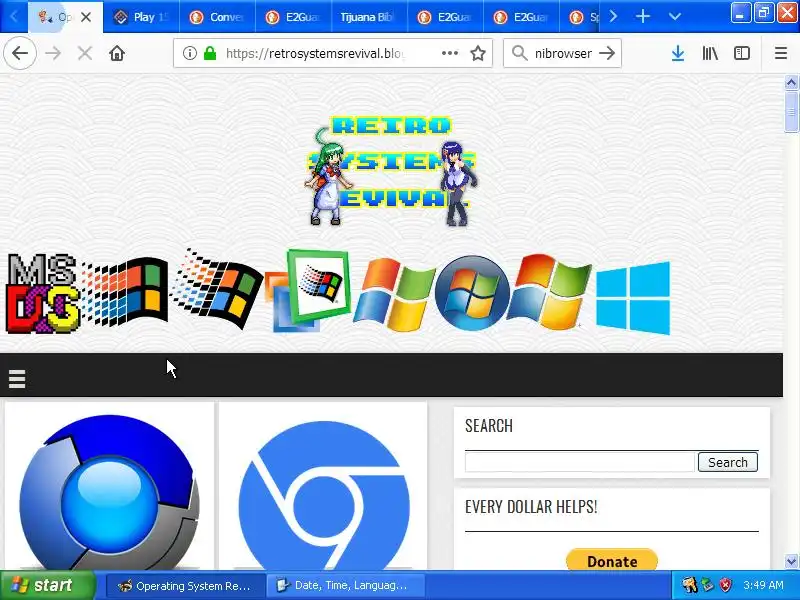This screenshot has width=800, height=600.
Task: Click the taskbar clock 3:49 AM
Action: pyautogui.click(x=763, y=585)
